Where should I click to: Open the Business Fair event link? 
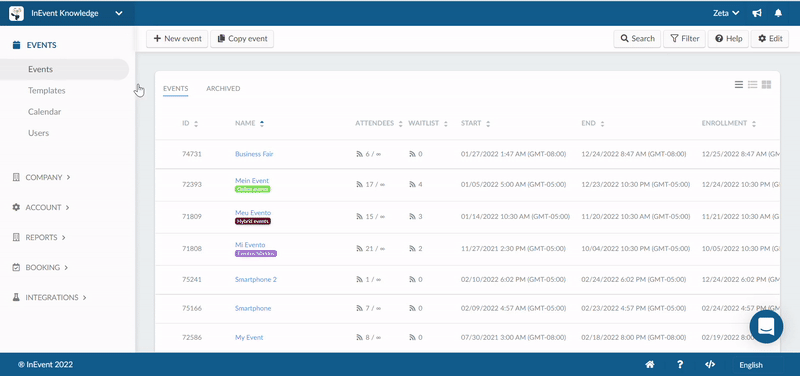[254, 154]
